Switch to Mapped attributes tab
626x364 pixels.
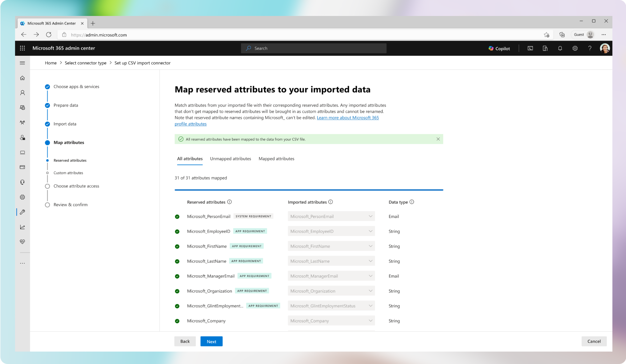click(276, 159)
